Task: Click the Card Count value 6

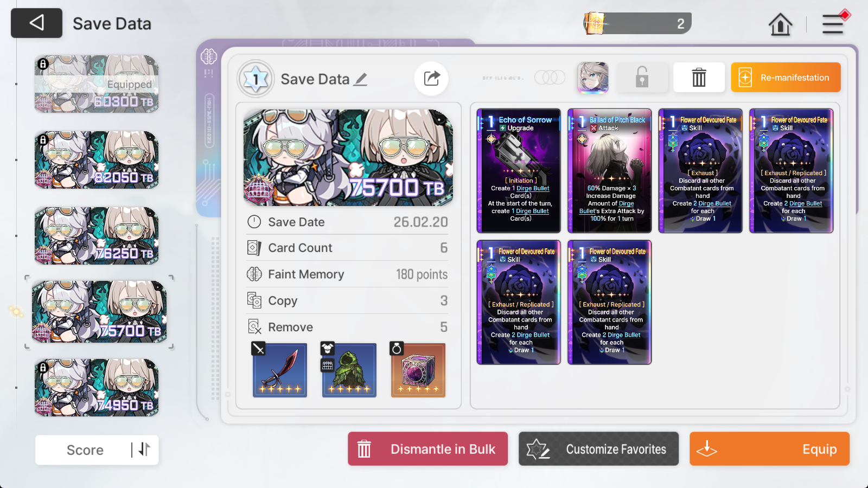Action: (x=444, y=248)
